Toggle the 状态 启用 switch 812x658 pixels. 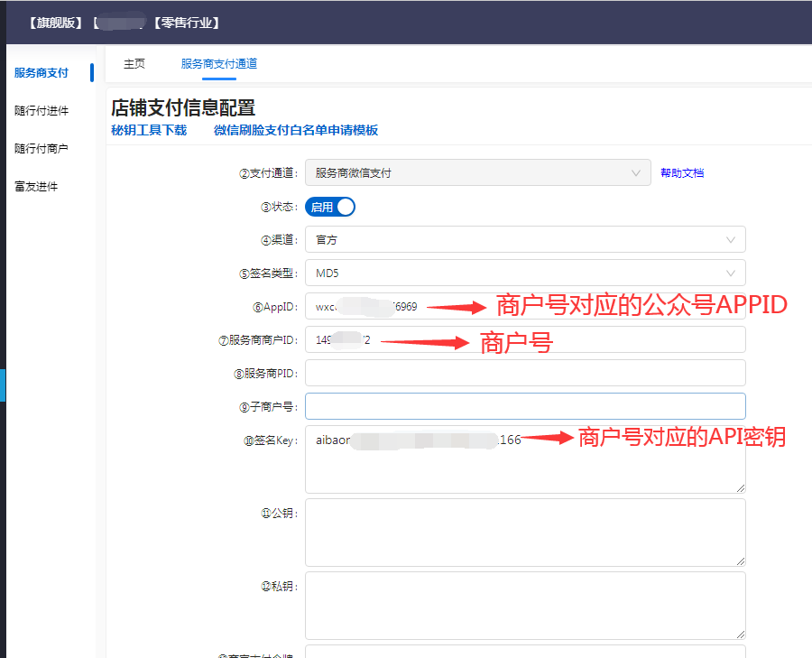(330, 207)
